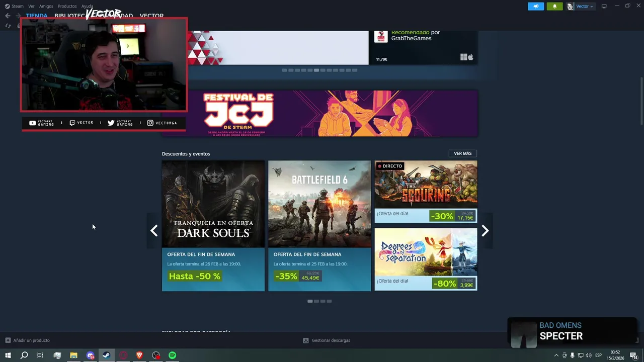This screenshot has height=362, width=644.
Task: Open the Dark Souls franchise offer
Action: point(213,226)
